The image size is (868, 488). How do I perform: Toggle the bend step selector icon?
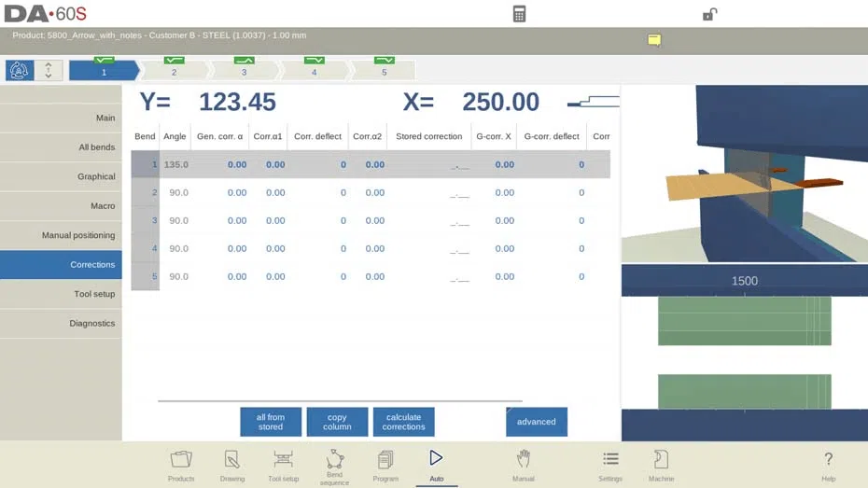coord(20,70)
